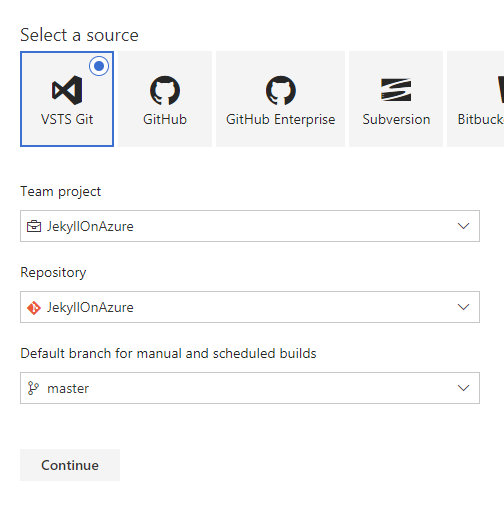The width and height of the screenshot is (504, 507).
Task: Click the Select a source heading
Action: [79, 35]
